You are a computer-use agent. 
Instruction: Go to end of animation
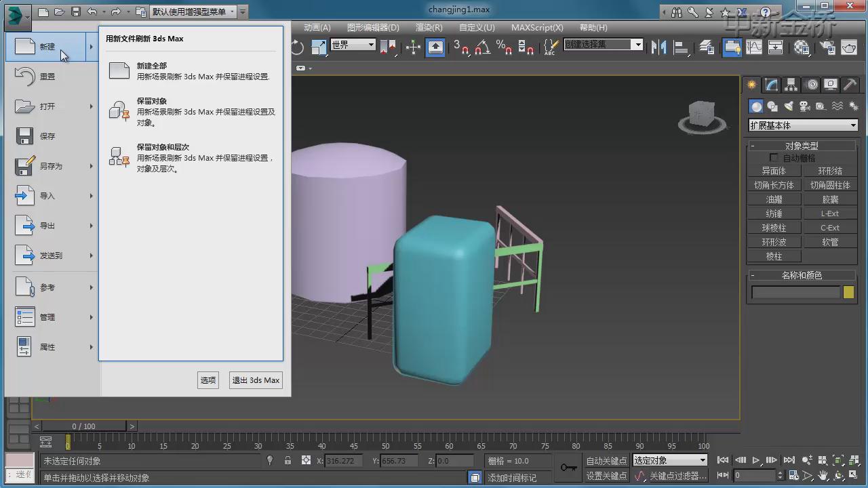tap(788, 461)
